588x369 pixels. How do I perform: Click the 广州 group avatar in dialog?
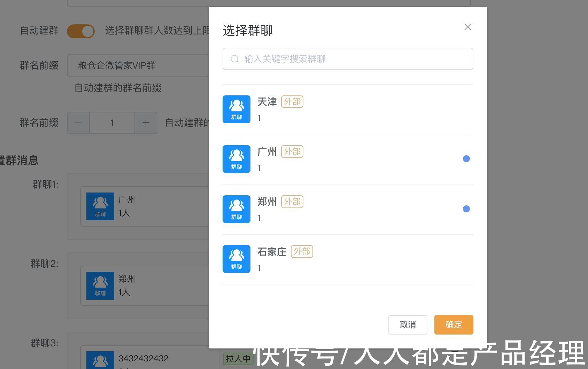[x=237, y=159]
